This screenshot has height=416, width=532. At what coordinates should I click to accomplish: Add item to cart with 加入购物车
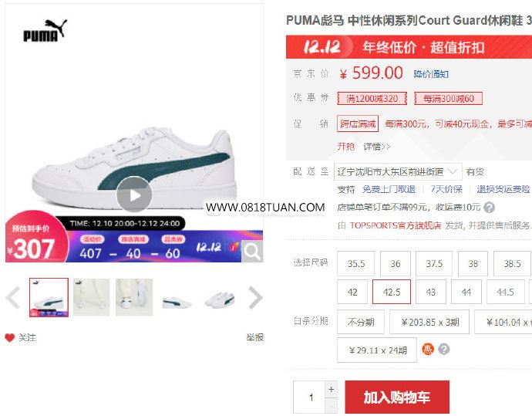pos(397,397)
